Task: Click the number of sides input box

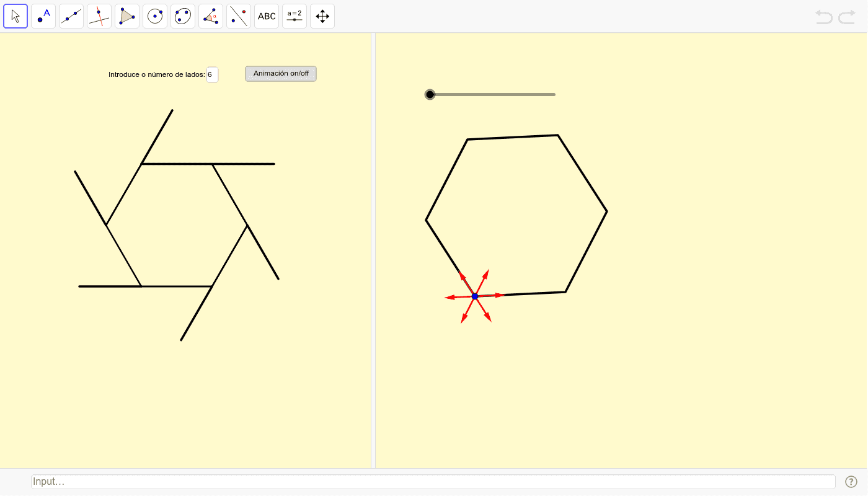Action: pos(212,74)
